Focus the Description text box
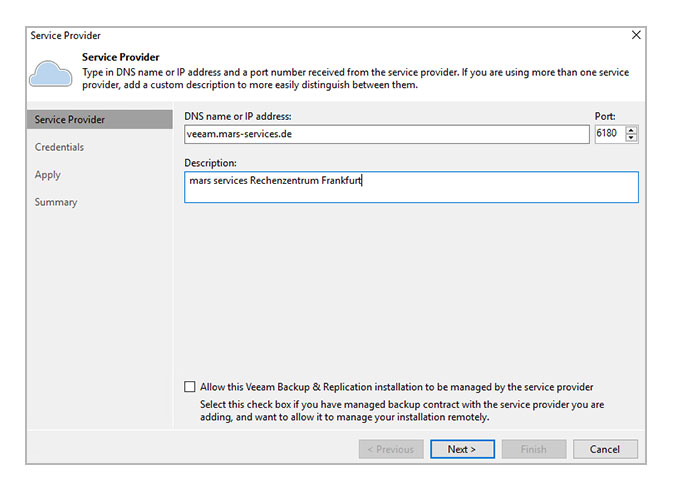The height and width of the screenshot is (488, 673). pos(410,187)
